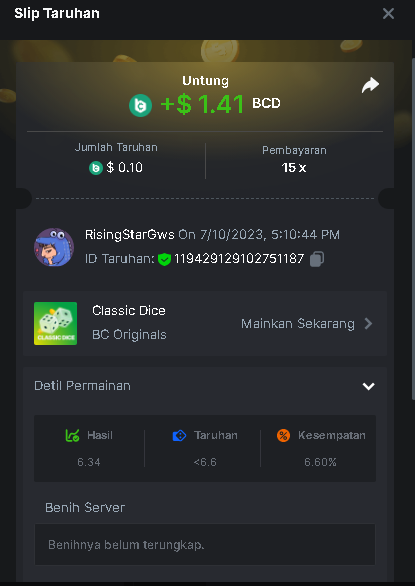This screenshot has height=586, width=415.
Task: Click the Classic Dice game thumbnail
Action: point(55,323)
